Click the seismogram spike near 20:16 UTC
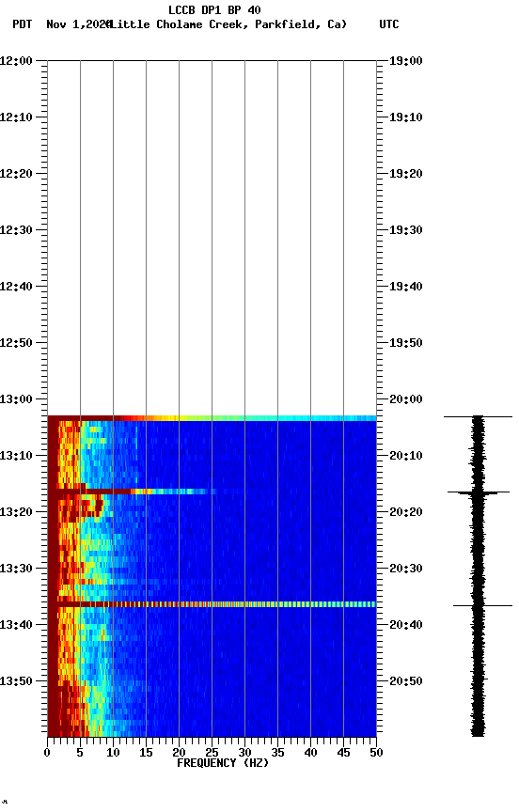 [479, 492]
